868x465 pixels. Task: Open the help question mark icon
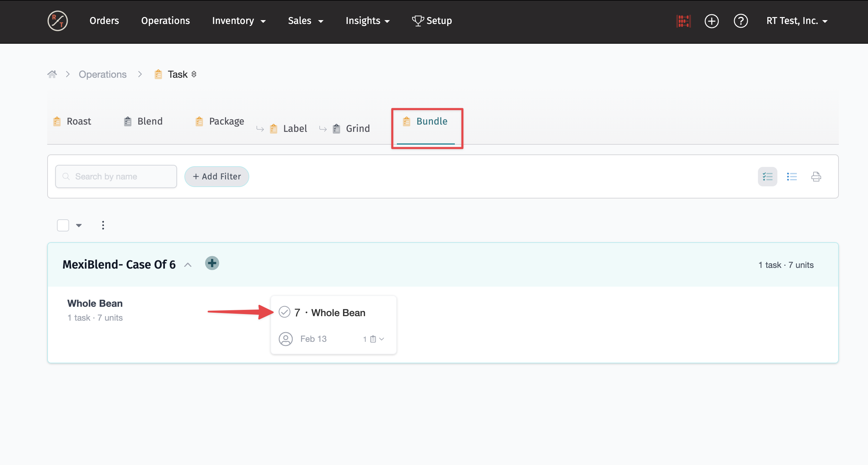pyautogui.click(x=741, y=21)
